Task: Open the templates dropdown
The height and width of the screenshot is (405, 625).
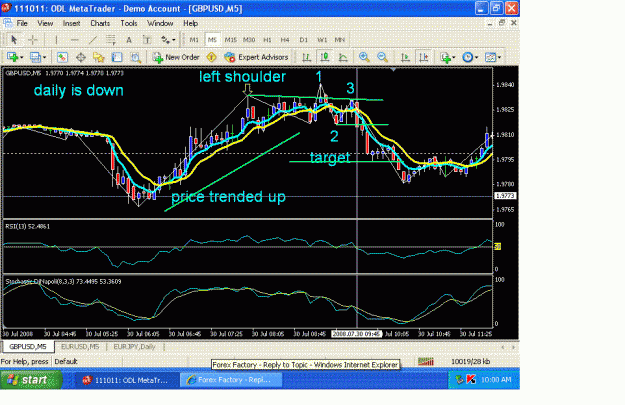Action: tap(493, 57)
